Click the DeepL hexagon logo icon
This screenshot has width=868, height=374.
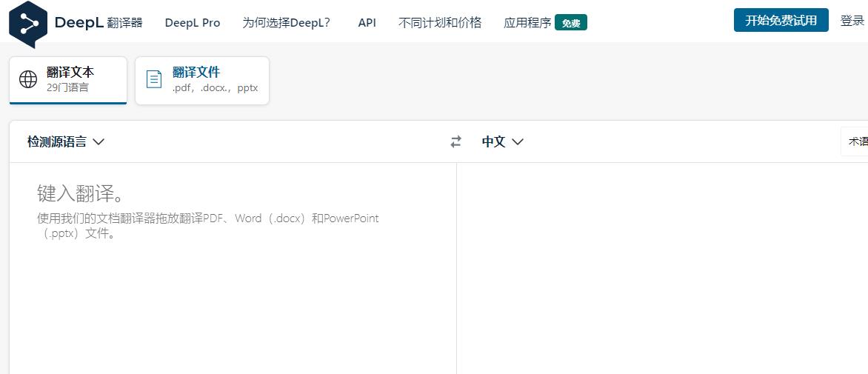[28, 23]
